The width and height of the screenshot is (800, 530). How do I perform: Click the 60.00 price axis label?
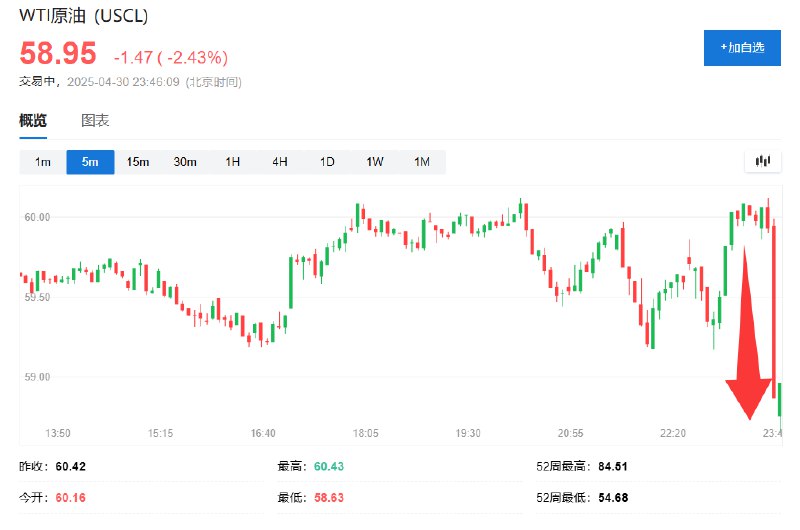click(x=37, y=217)
